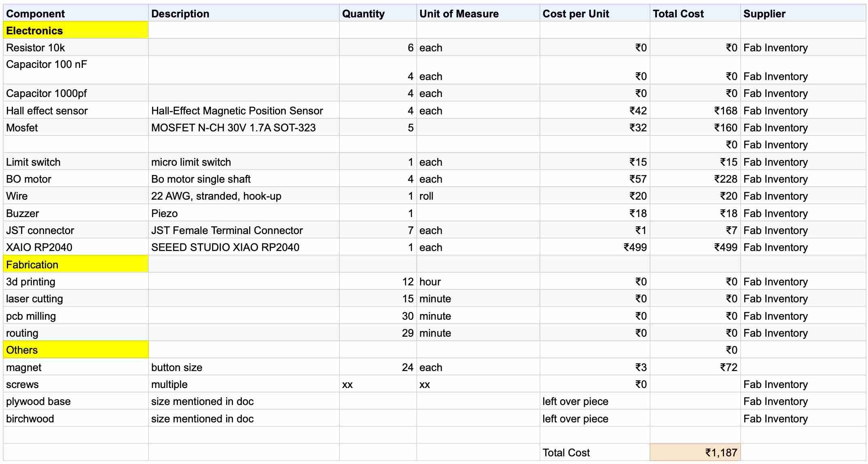Click quantity 12 in 3d printing row
Viewport: 868px width, 464px height.
378,281
